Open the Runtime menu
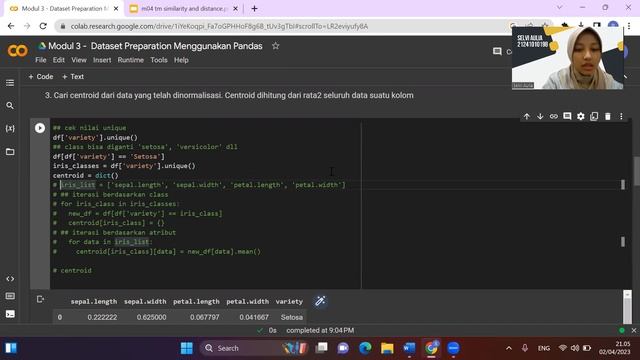The width and height of the screenshot is (640, 360). (131, 60)
